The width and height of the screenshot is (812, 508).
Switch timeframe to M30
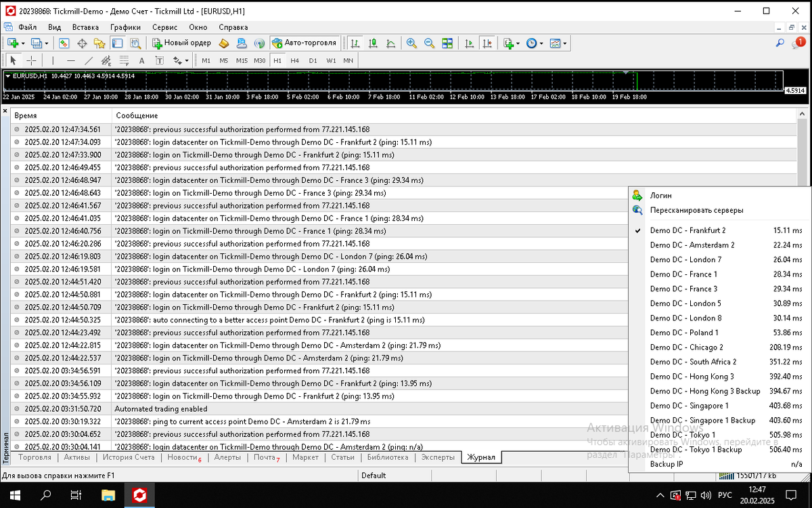point(260,60)
